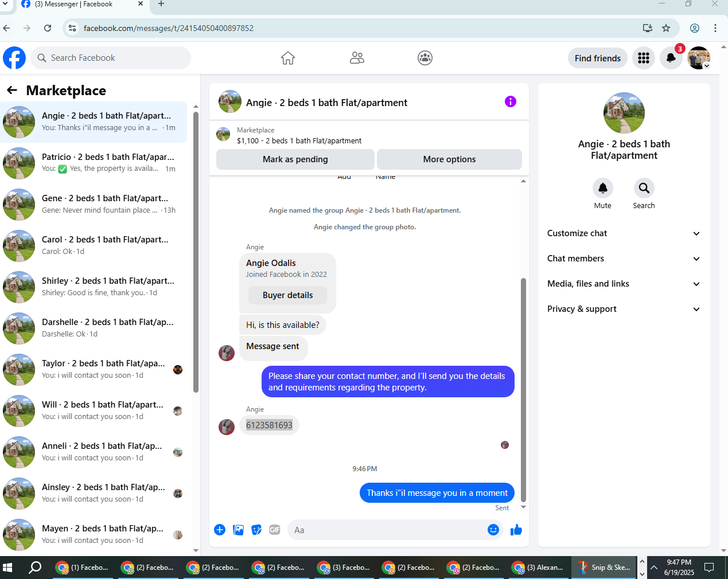Open the Friends icon in top navigation
728x579 pixels.
(357, 58)
